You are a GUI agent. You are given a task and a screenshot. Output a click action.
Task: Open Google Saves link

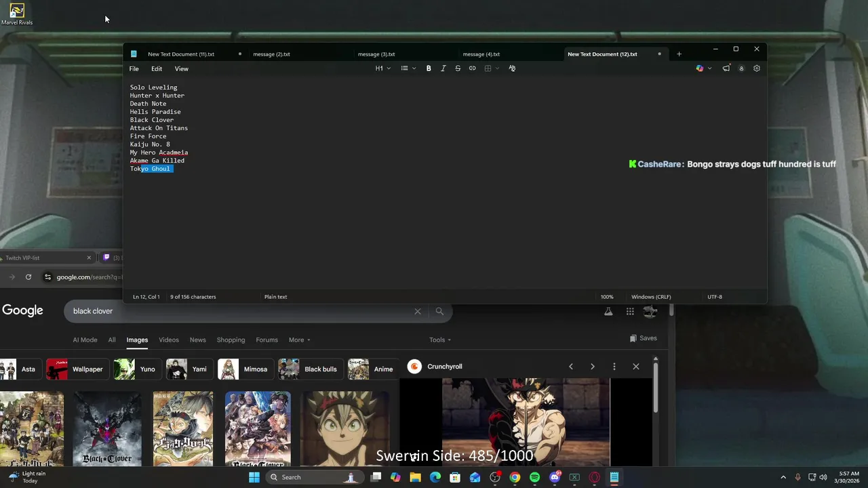643,338
